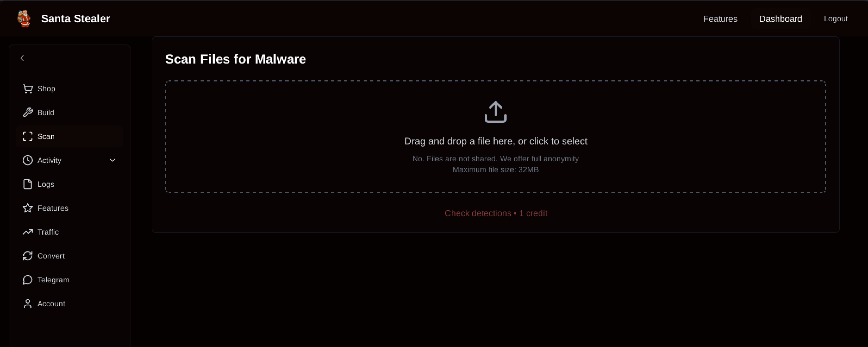The image size is (868, 347).
Task: Open Convert using the refresh icon
Action: [28, 256]
